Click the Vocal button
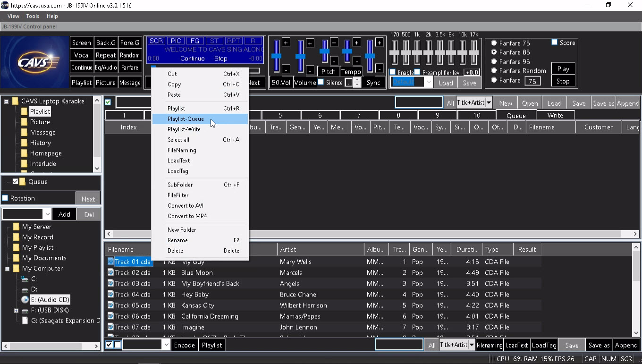 click(82, 55)
